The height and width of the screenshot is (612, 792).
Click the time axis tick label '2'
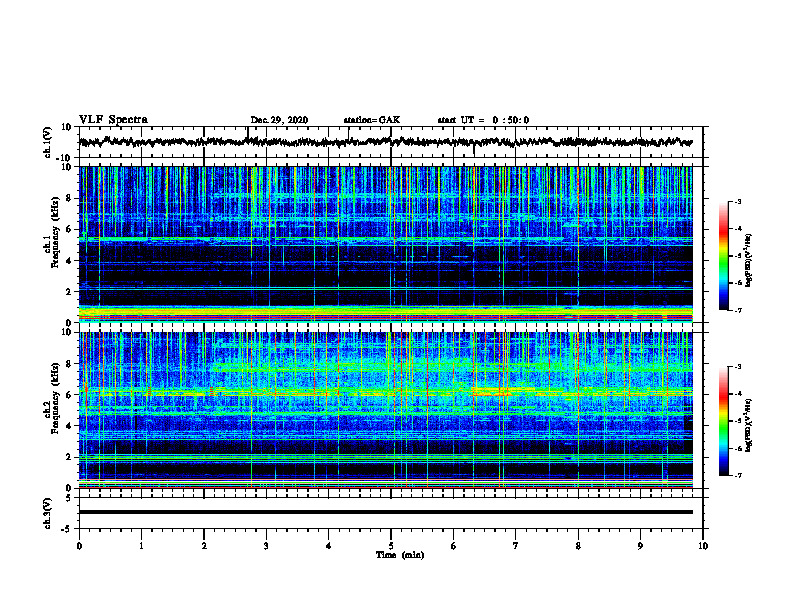click(204, 546)
